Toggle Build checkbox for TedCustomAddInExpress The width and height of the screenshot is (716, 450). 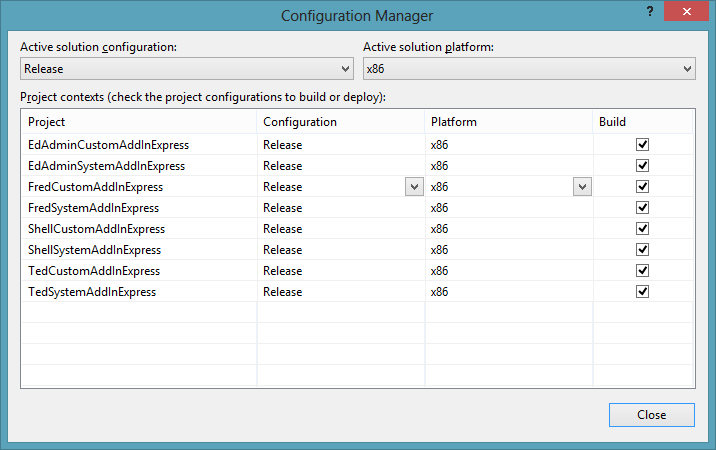(x=642, y=270)
